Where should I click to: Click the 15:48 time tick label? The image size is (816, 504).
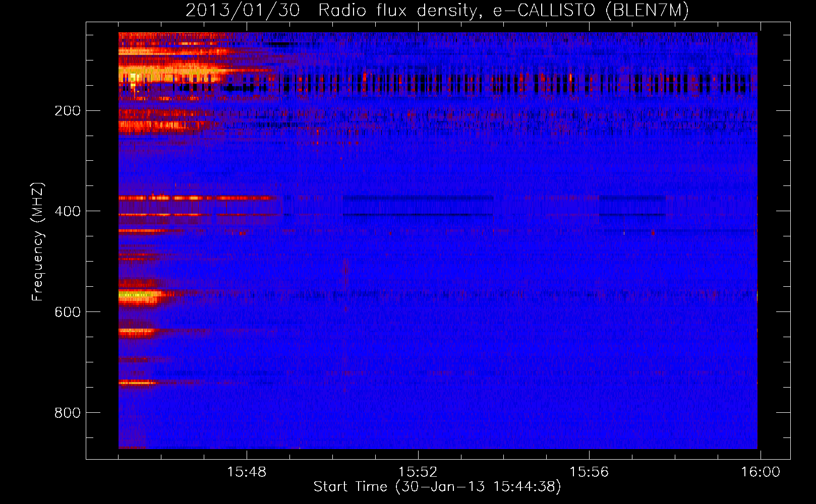click(247, 472)
